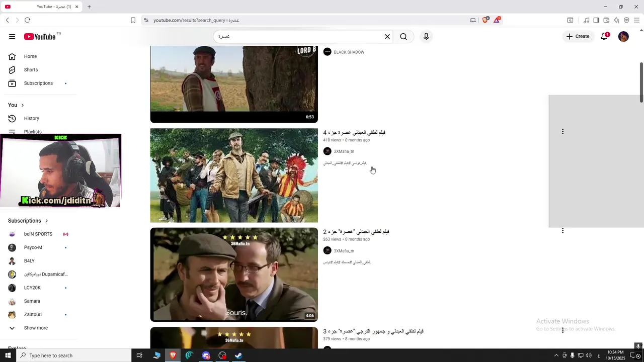The image size is (644, 362).
Task: Open three-dot menu for جزء 3 video
Action: pos(562,330)
